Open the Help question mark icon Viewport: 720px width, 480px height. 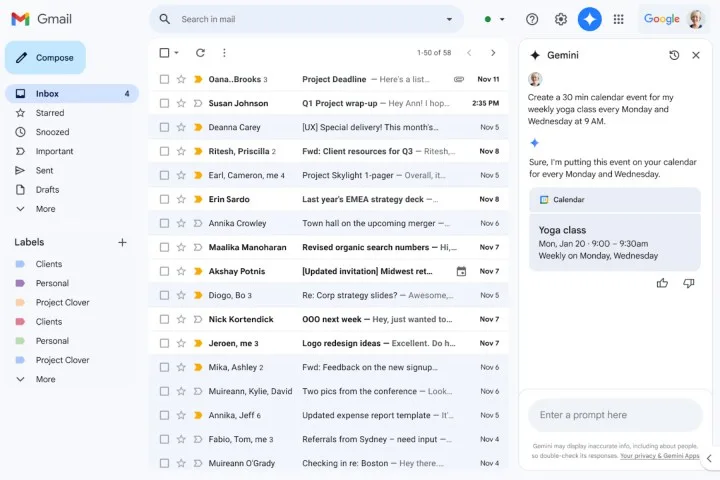click(x=532, y=19)
